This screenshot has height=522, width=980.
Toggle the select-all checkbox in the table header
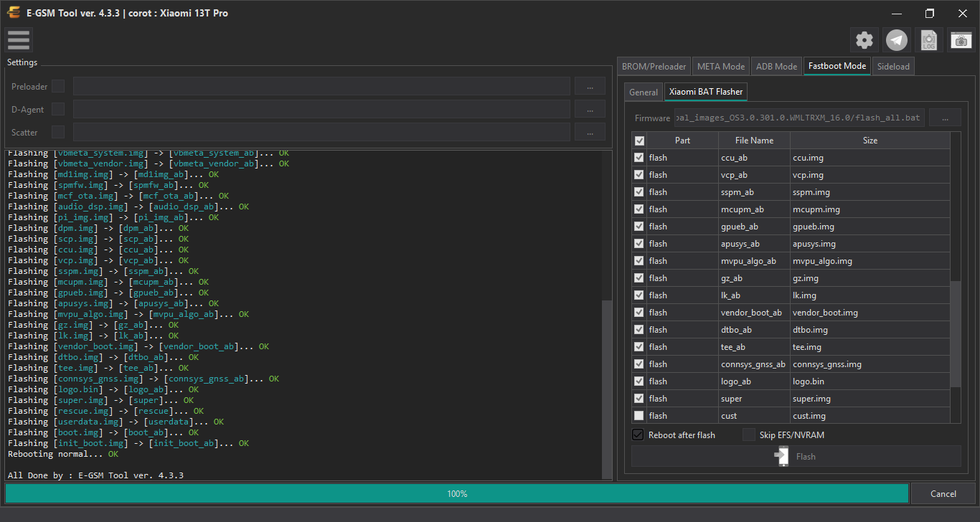(x=640, y=141)
